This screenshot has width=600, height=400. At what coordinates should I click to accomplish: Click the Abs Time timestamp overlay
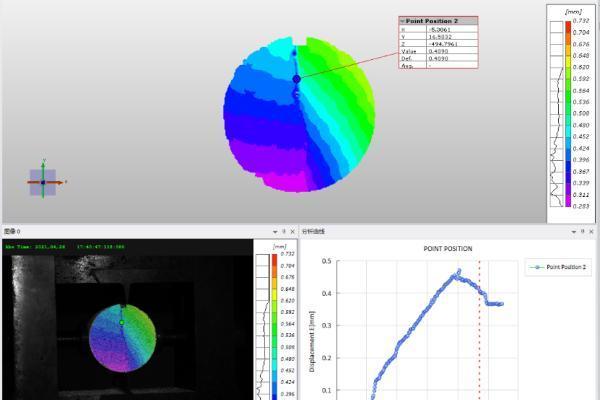(x=65, y=247)
